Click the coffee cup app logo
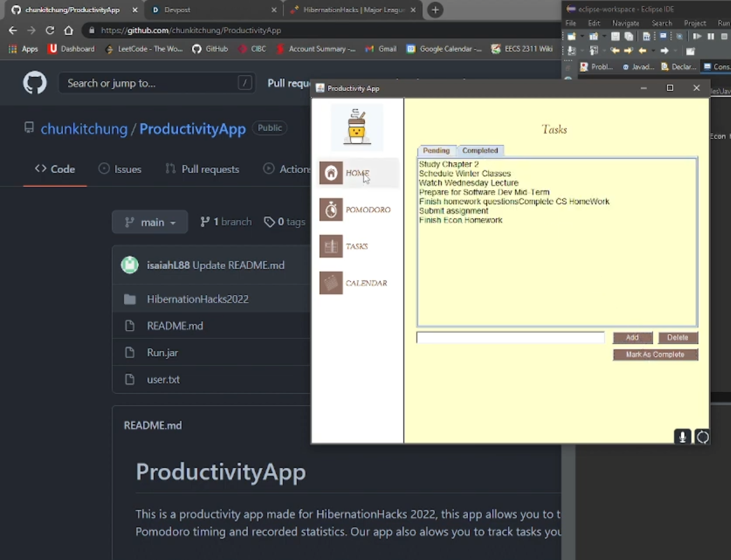The width and height of the screenshot is (731, 560). 357,125
